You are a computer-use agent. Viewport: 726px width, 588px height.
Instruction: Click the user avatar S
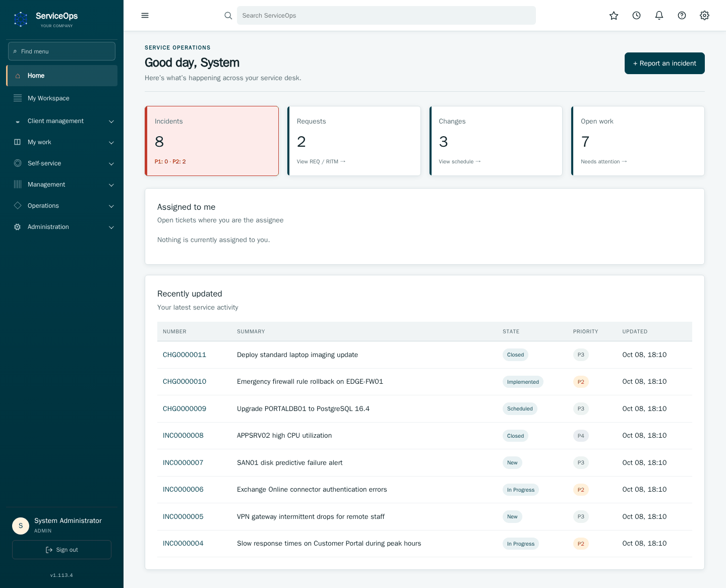(21, 525)
